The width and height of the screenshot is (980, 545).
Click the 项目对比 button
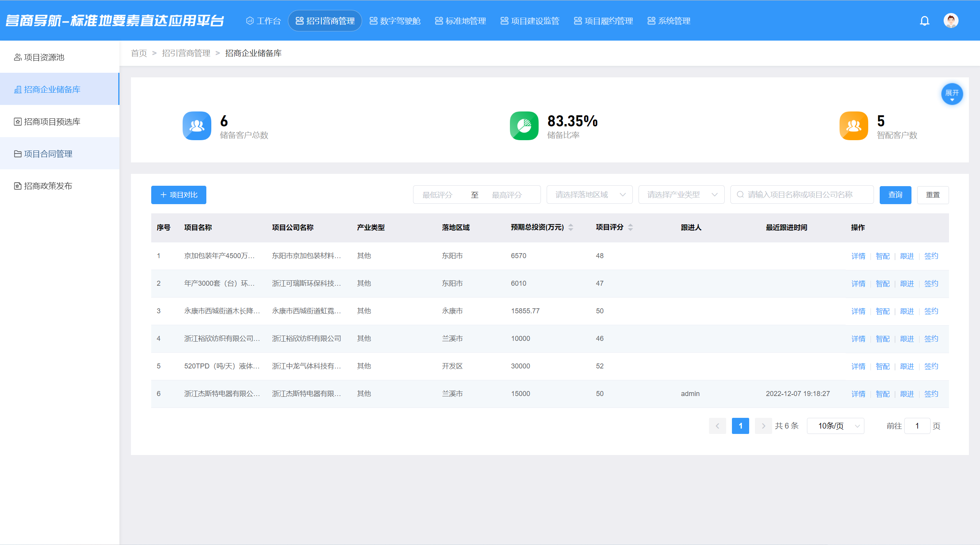pyautogui.click(x=179, y=195)
